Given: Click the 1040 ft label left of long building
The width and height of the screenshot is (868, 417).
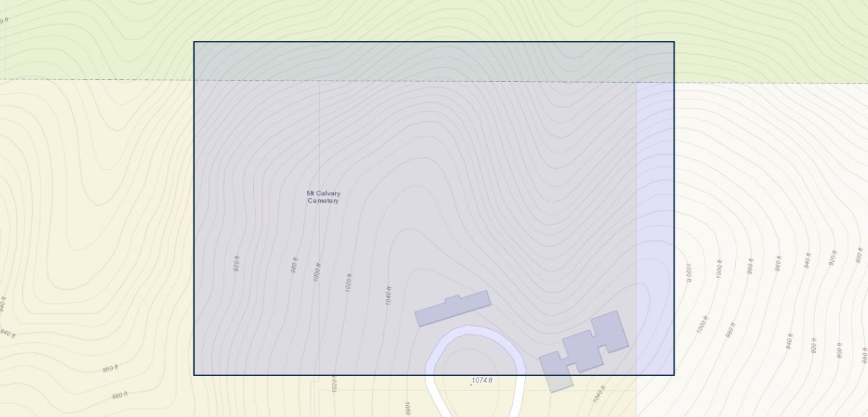Looking at the screenshot, I should (x=389, y=295).
